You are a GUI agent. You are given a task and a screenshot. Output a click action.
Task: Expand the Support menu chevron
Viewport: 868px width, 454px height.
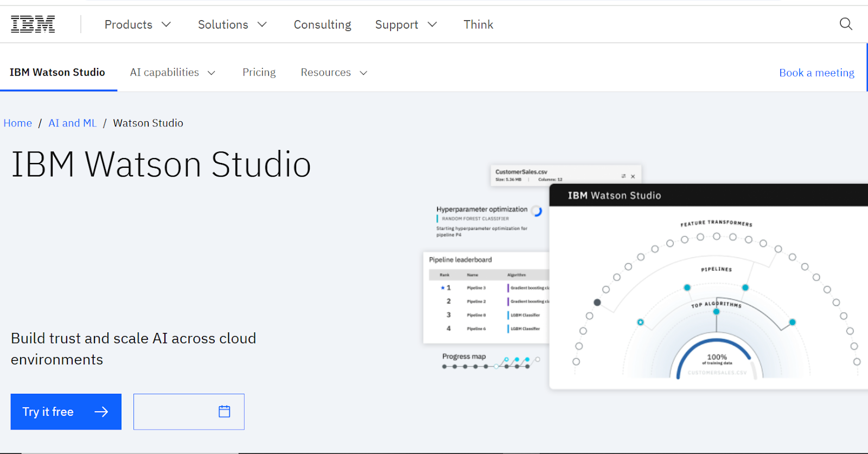pos(432,24)
